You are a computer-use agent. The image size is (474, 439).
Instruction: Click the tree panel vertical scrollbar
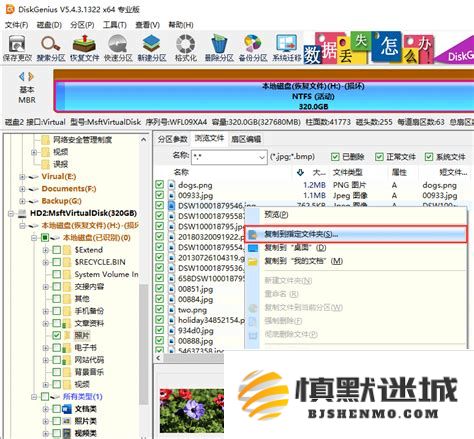(x=143, y=343)
